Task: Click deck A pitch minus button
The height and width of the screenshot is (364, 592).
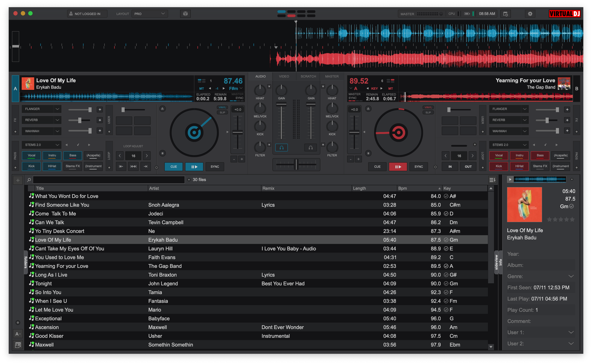Action: [234, 159]
